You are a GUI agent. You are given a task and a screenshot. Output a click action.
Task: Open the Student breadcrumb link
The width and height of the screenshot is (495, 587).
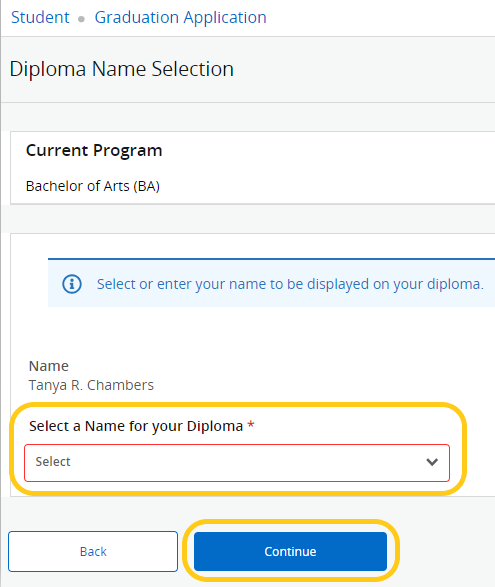(40, 17)
